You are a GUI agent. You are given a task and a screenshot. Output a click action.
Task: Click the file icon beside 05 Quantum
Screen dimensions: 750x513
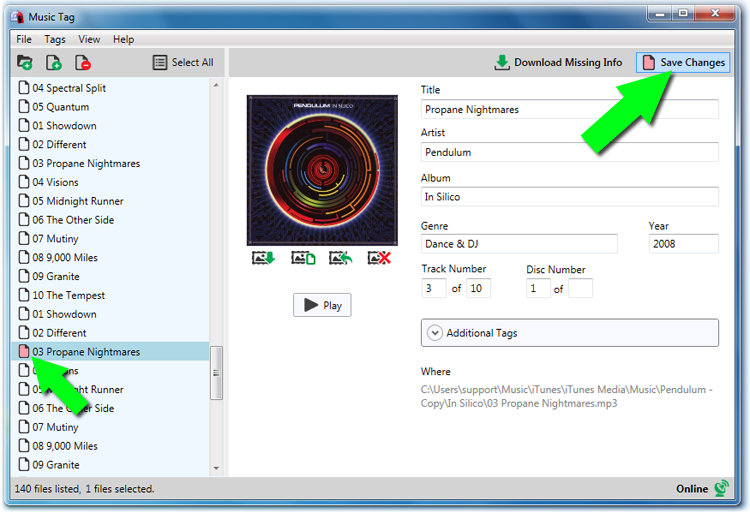coord(24,106)
